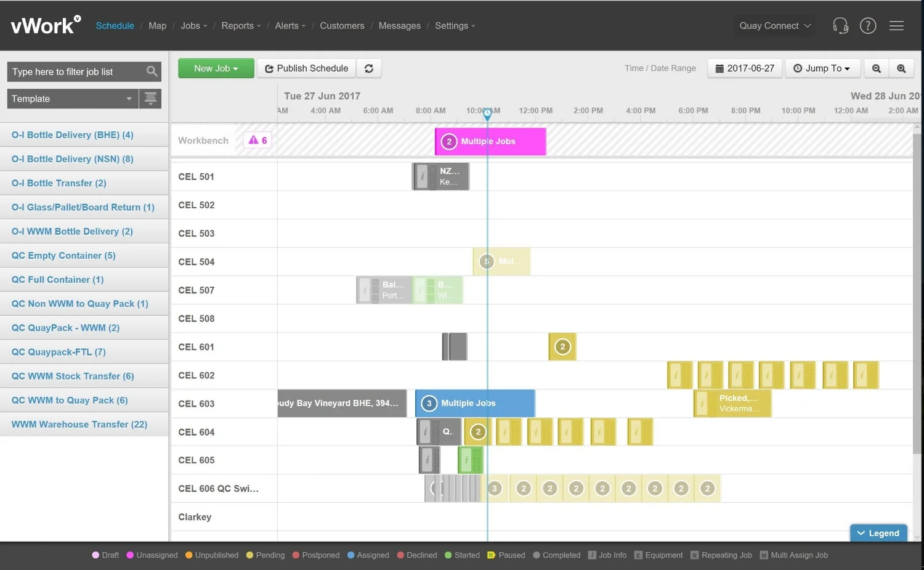924x570 pixels.
Task: Type in the filter job list field
Action: pyautogui.click(x=77, y=71)
